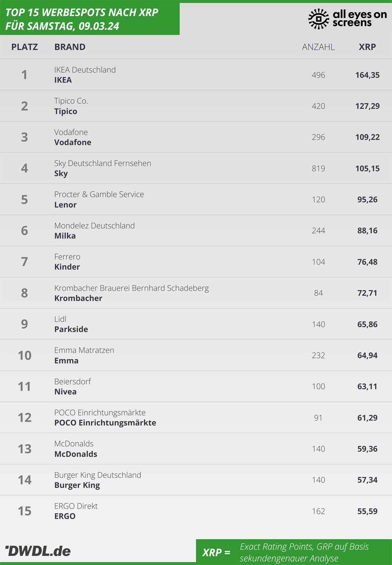Click the Tipico brand name
The image size is (392, 565).
(x=66, y=111)
